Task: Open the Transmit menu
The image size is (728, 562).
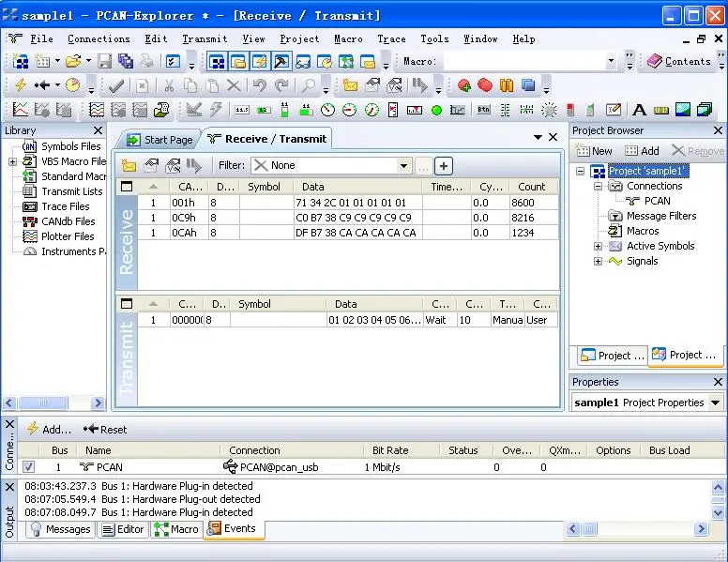Action: pyautogui.click(x=205, y=39)
